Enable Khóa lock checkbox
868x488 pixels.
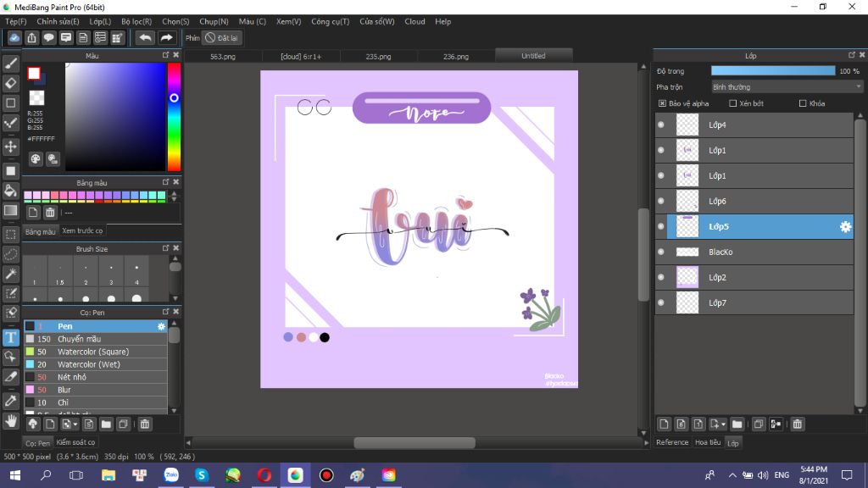(803, 103)
